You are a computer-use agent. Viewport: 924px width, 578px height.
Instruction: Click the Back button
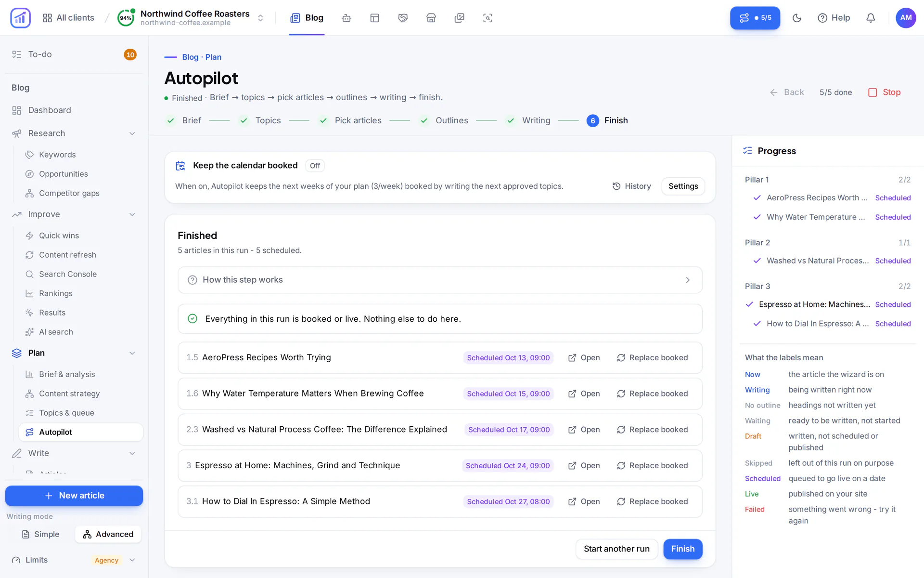click(787, 92)
